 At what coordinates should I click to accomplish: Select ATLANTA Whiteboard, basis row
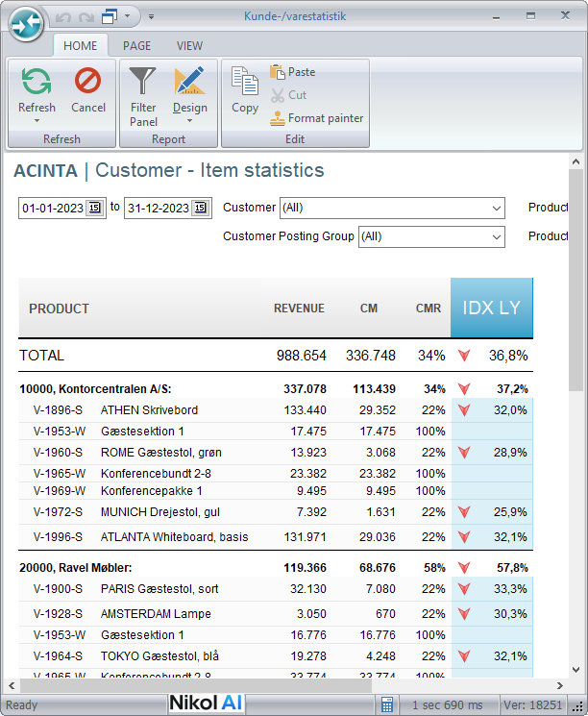tap(276, 537)
